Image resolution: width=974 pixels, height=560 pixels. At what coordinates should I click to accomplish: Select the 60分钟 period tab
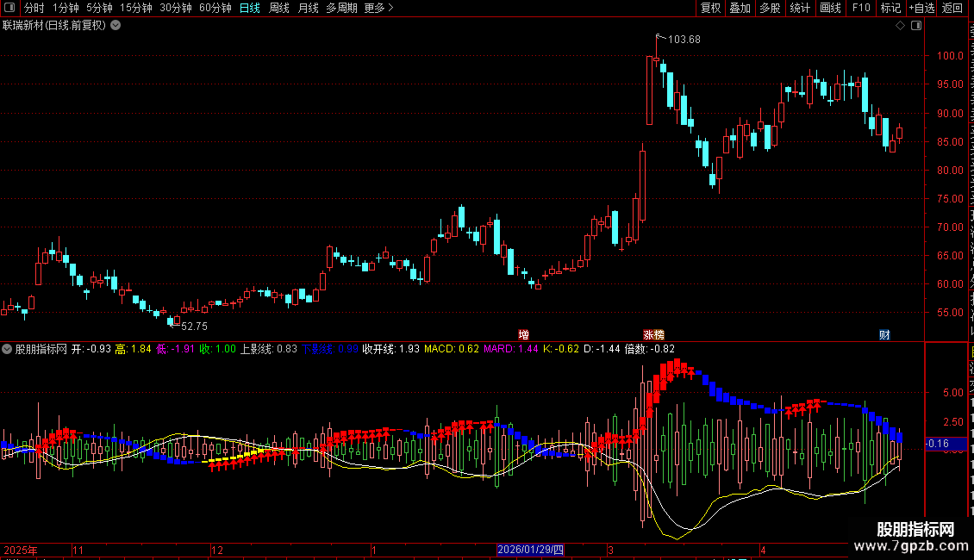(215, 8)
